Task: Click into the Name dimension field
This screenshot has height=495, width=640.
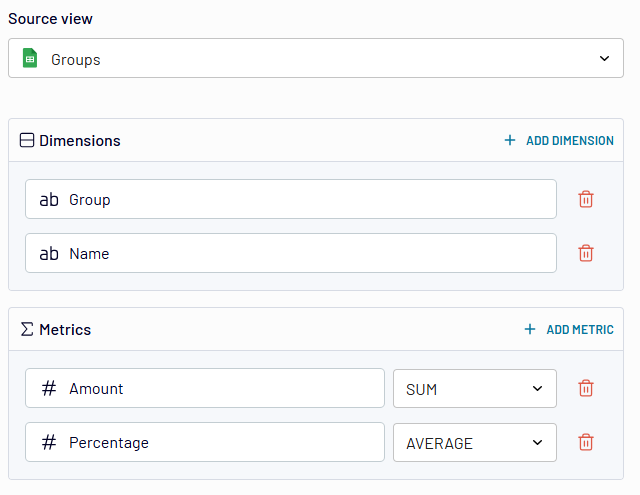Action: 300,253
